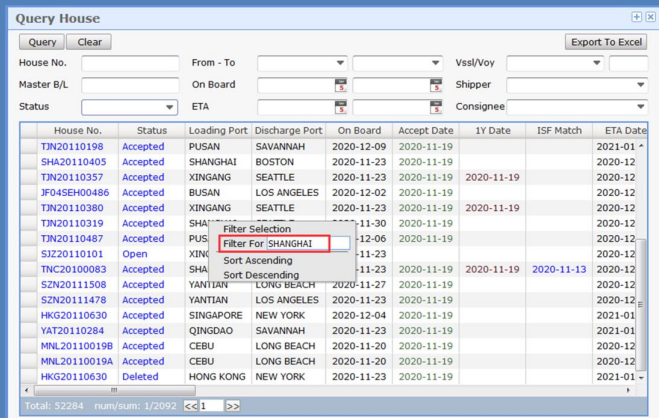Go to next page with >> icon
The image size is (659, 418).
pos(233,406)
